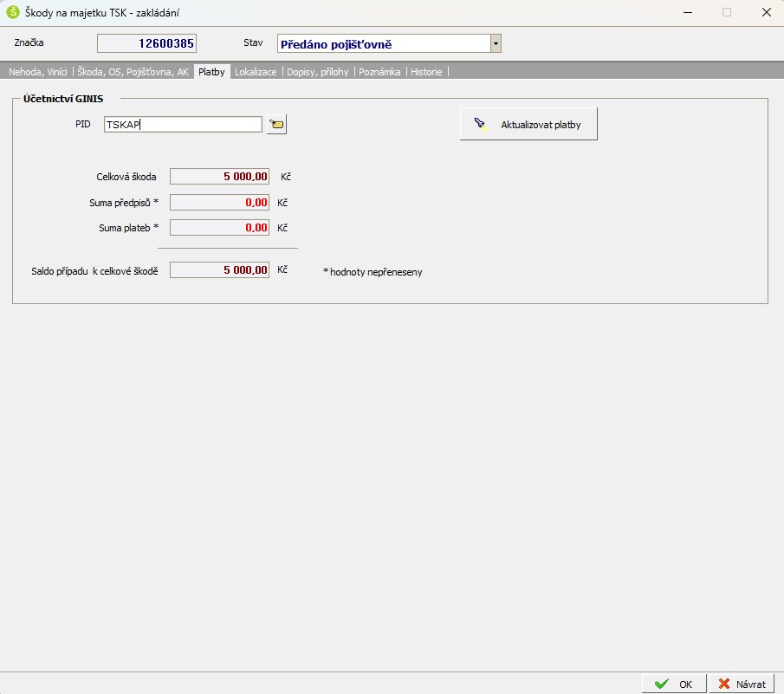Screen dimensions: 784x694
Task: Select the Platby tab
Action: [x=211, y=72]
